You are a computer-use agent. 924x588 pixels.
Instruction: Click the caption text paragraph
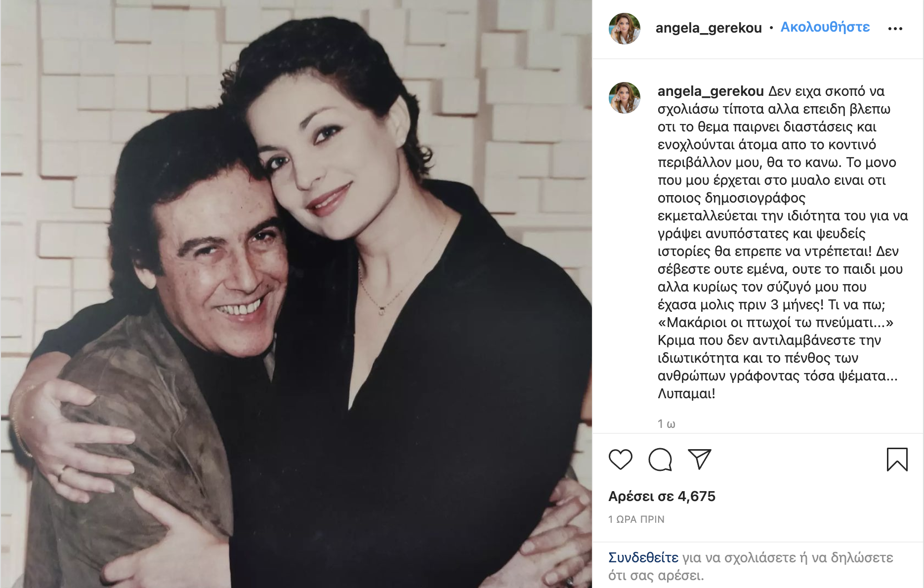pos(783,242)
